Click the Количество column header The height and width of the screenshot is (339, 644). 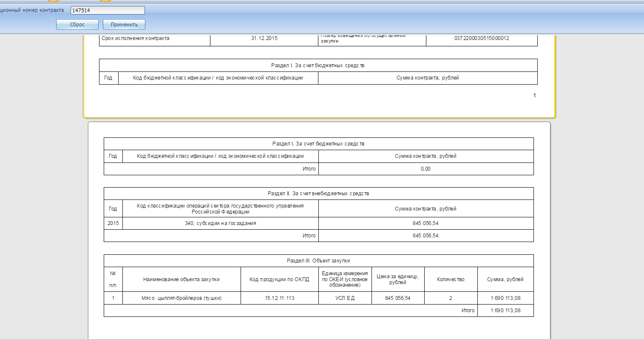(451, 279)
